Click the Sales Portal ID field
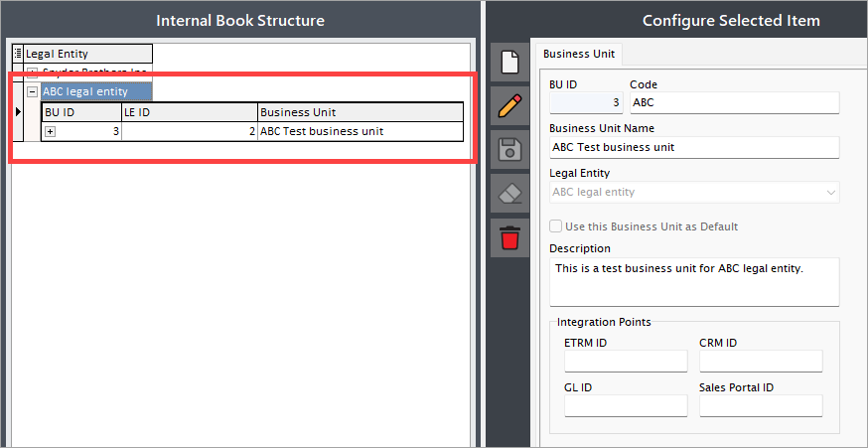Viewport: 868px width, 448px height. coord(761,406)
